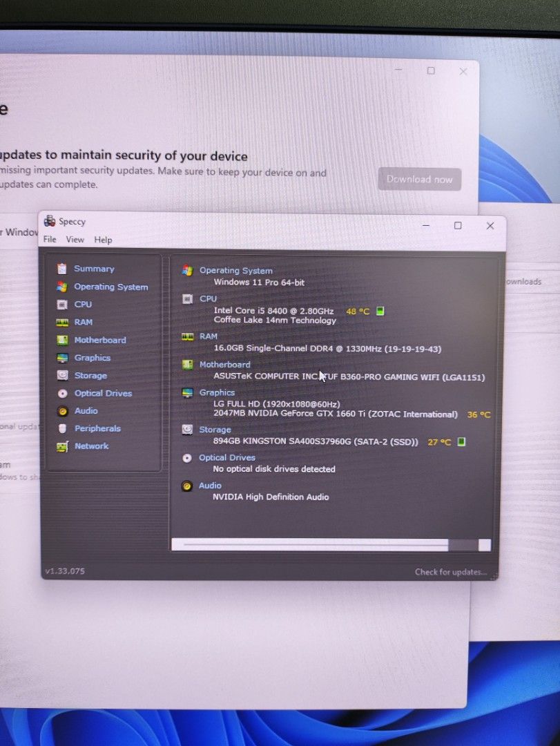Click the CPU icon beside the CPU heading
Screen dimensions: 560x746
click(x=187, y=299)
